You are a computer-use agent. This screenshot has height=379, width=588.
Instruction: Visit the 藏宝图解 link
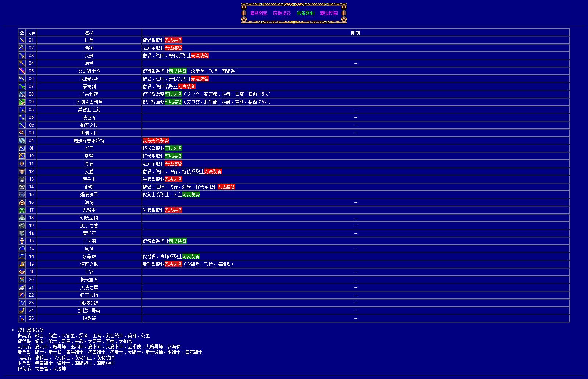tap(329, 13)
